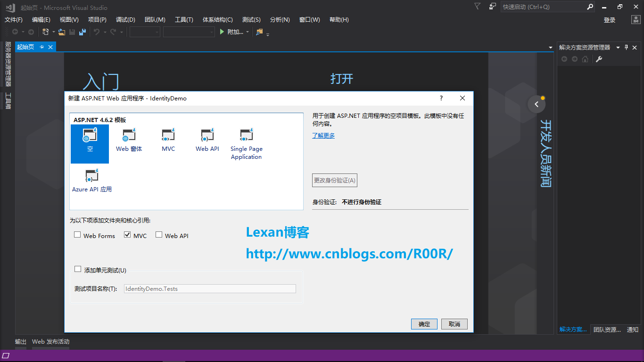
Task: Click the green Start/Attach play icon
Action: click(x=223, y=32)
